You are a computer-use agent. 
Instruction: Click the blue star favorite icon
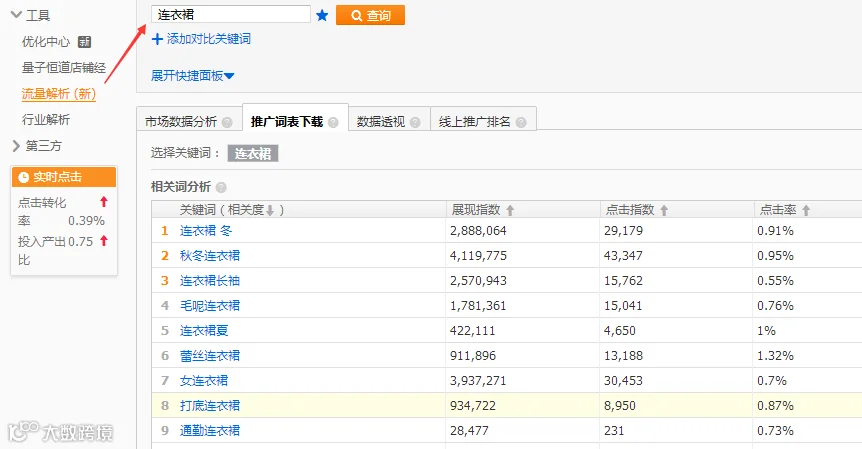(322, 15)
